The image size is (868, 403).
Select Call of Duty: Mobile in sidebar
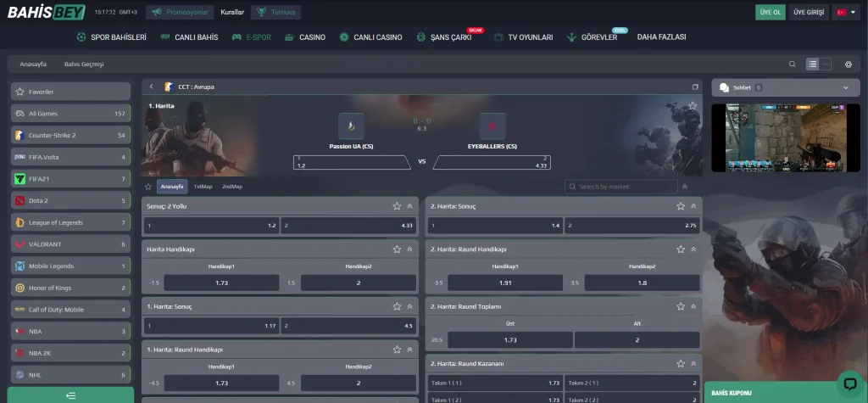tap(71, 310)
